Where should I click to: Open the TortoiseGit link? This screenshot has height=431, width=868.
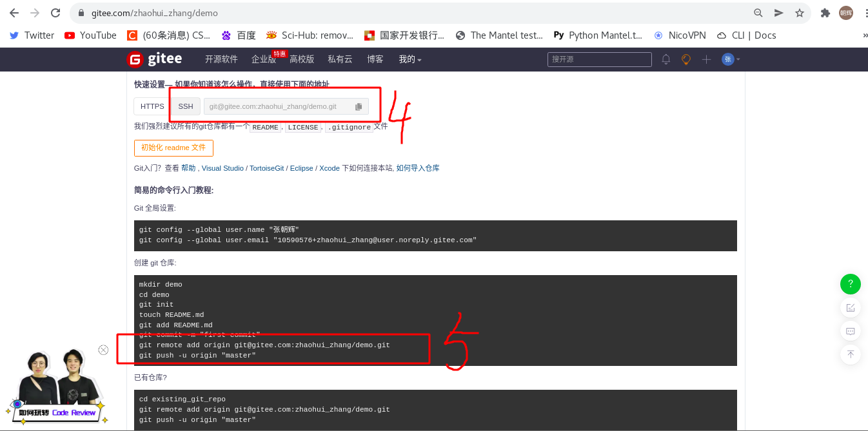tap(266, 168)
